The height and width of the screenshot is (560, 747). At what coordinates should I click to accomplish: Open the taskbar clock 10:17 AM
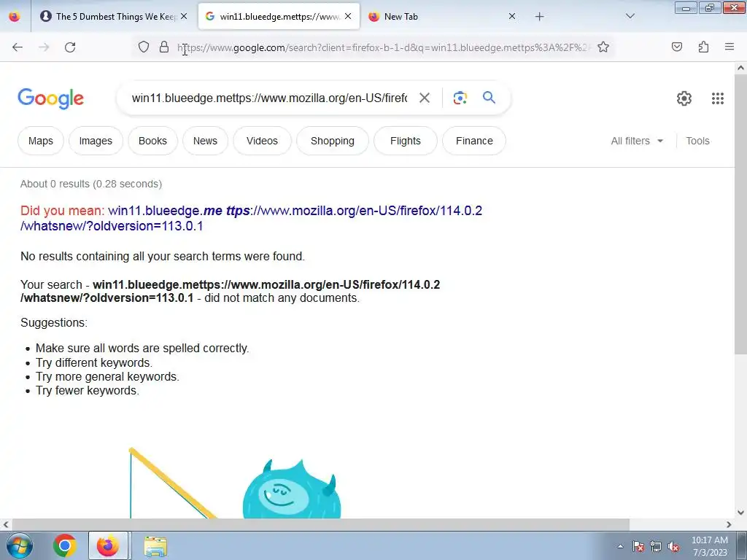(x=709, y=546)
